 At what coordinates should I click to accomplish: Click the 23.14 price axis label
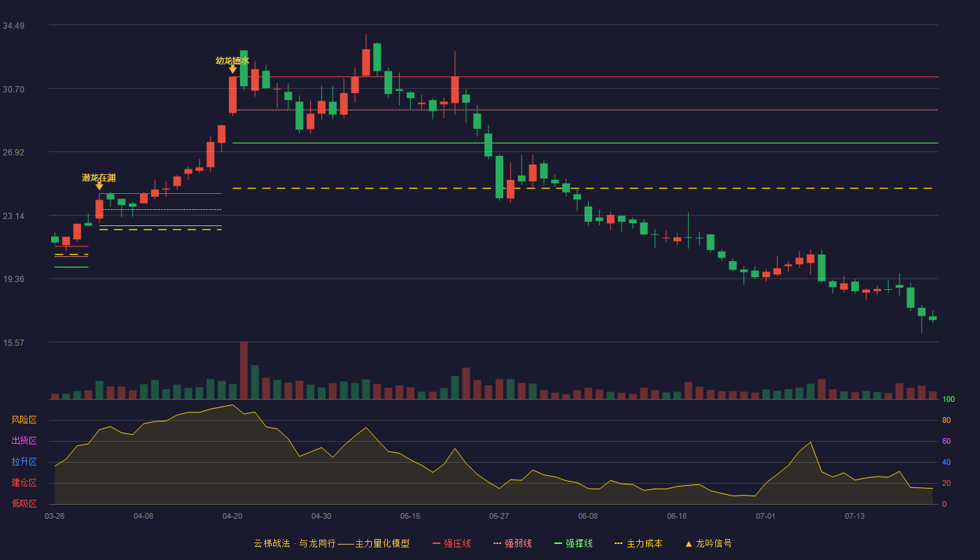pos(13,216)
